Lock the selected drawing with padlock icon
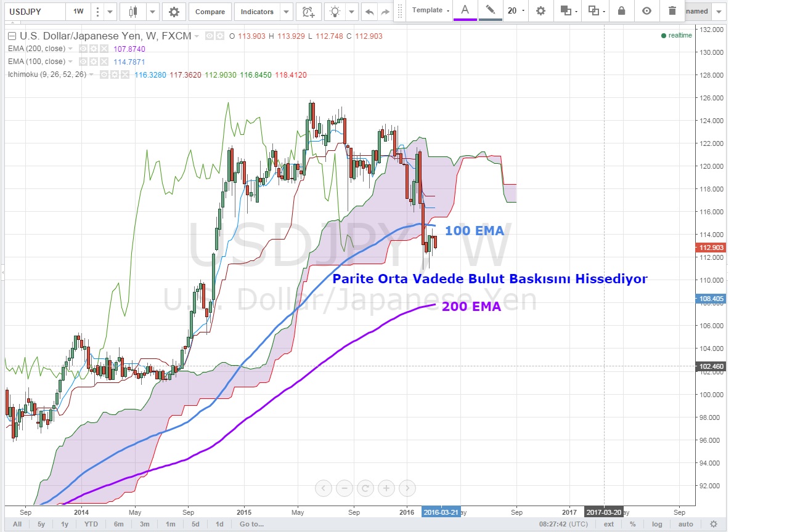Image resolution: width=787 pixels, height=532 pixels. click(x=621, y=10)
